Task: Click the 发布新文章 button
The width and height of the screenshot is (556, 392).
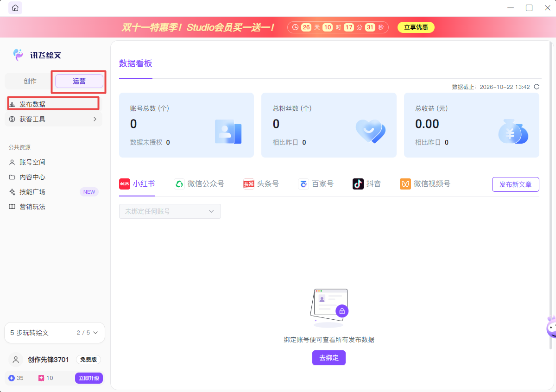Action: pyautogui.click(x=516, y=184)
